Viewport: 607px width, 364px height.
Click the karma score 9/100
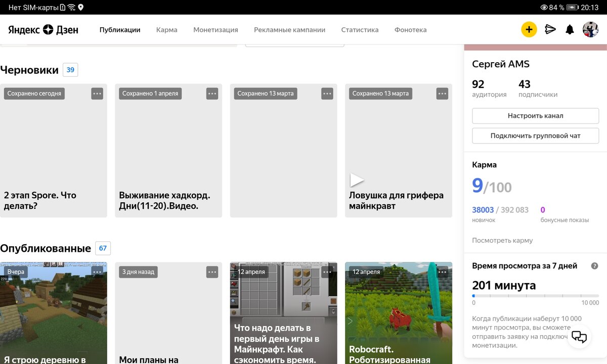pyautogui.click(x=492, y=186)
